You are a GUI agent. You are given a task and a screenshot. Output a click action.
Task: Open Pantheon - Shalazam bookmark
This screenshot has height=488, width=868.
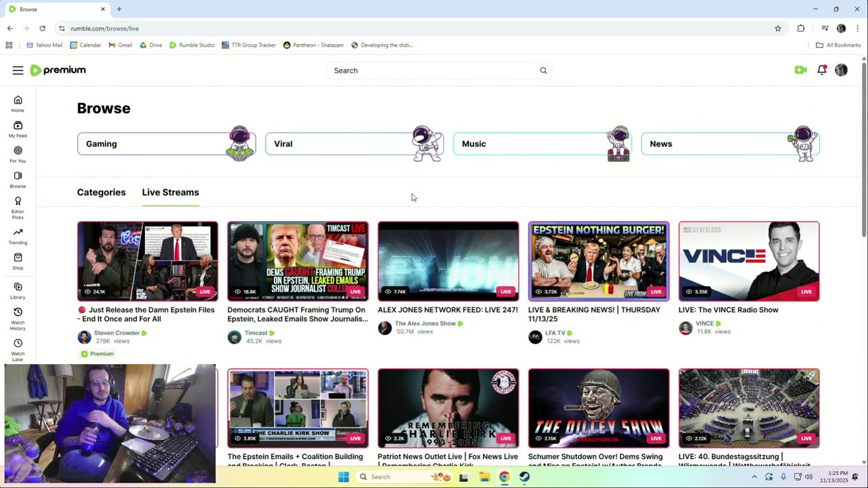(313, 45)
